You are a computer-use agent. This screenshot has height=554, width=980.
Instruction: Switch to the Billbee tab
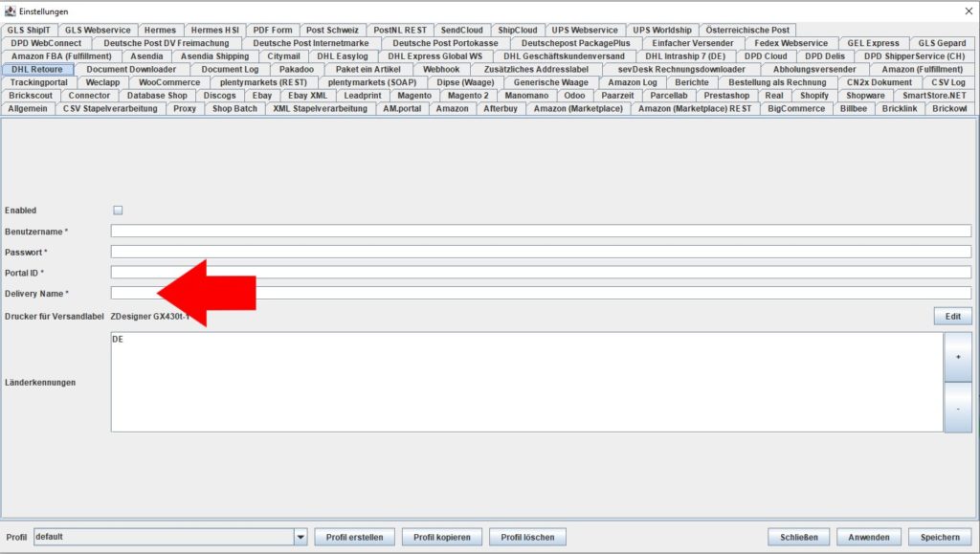tap(853, 109)
